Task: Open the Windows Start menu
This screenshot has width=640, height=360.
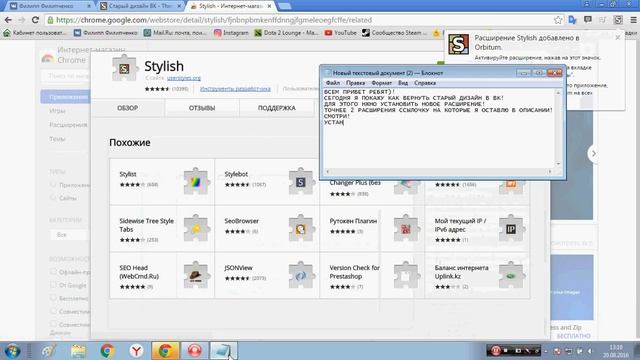Action: [12, 351]
